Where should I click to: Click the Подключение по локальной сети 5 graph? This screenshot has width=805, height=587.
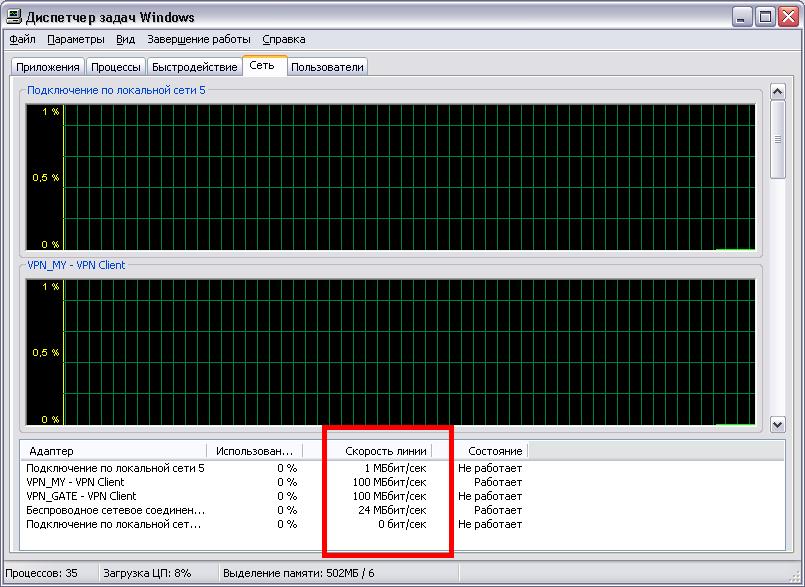coord(391,177)
